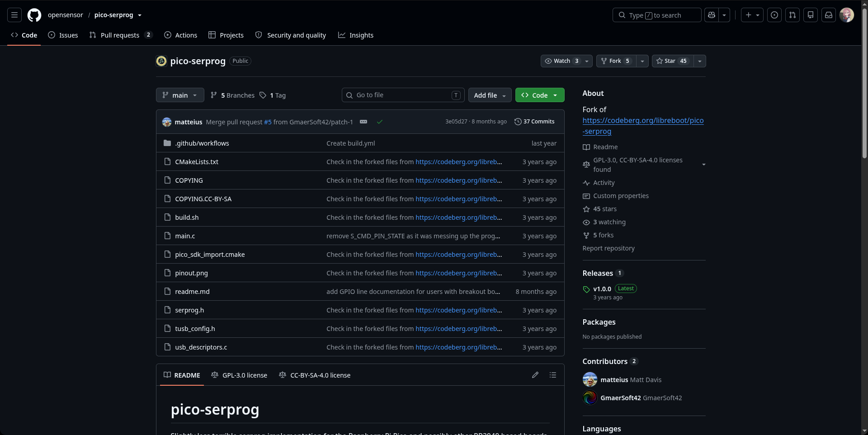Open the issues icon in header
This screenshot has width=868, height=435.
tap(774, 15)
